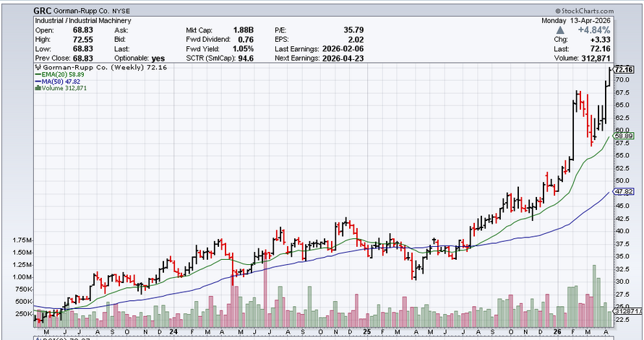Click the 55.0 price axis label
The height and width of the screenshot is (340, 644).
[x=622, y=155]
